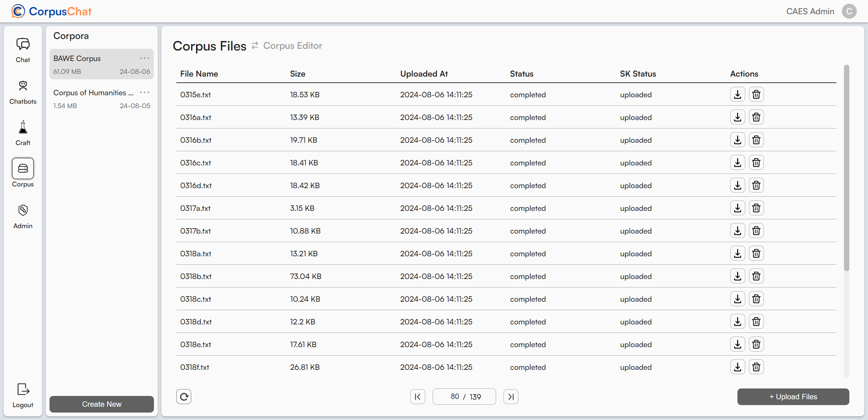Go to Chatbots page
This screenshot has height=420, width=868.
point(23,92)
